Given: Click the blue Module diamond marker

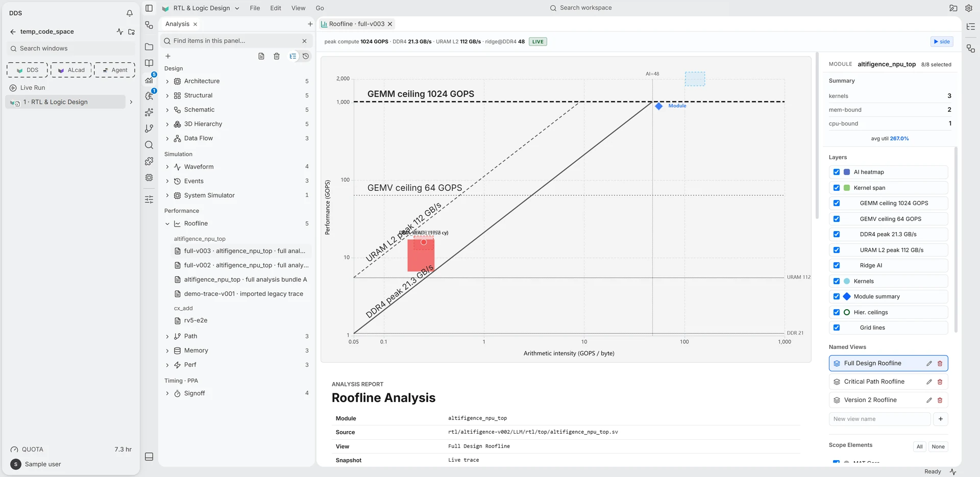Looking at the screenshot, I should pos(659,106).
